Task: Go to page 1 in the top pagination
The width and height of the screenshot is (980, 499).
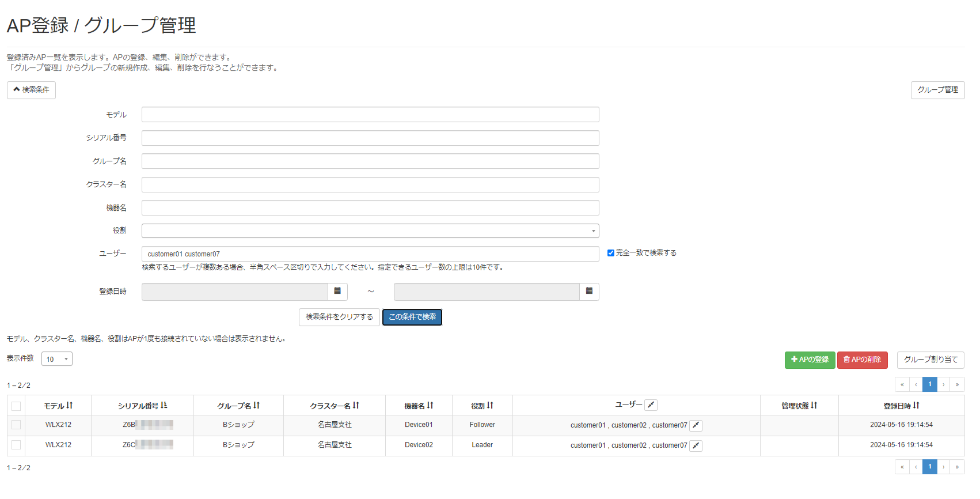Action: (929, 384)
